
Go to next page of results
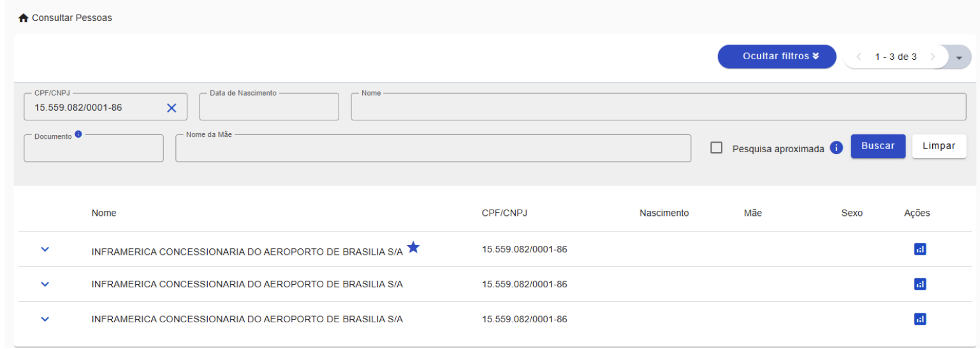933,57
